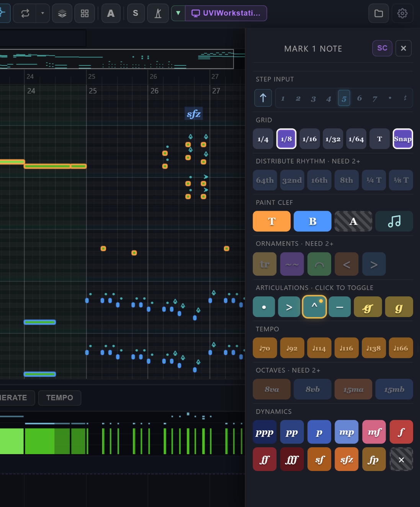Screen dimensions: 420x507
Task: Click the ⅛ T distribute rhythm button
Action: pyautogui.click(x=401, y=180)
